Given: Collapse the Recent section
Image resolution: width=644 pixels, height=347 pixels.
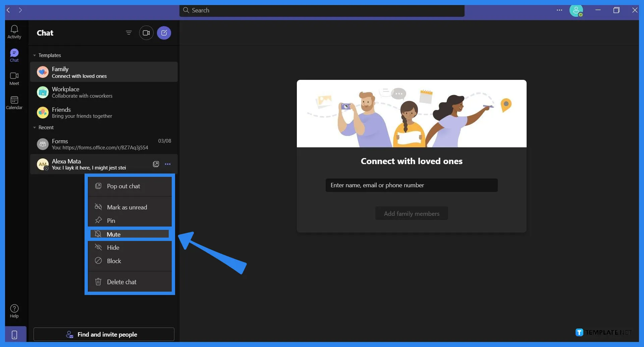Looking at the screenshot, I should tap(35, 127).
